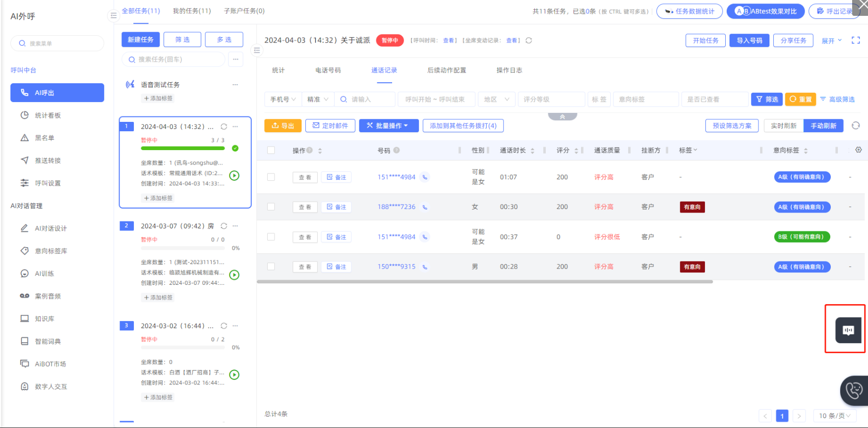Click the floating phone dialer icon
This screenshot has width=868, height=428.
coord(854,390)
